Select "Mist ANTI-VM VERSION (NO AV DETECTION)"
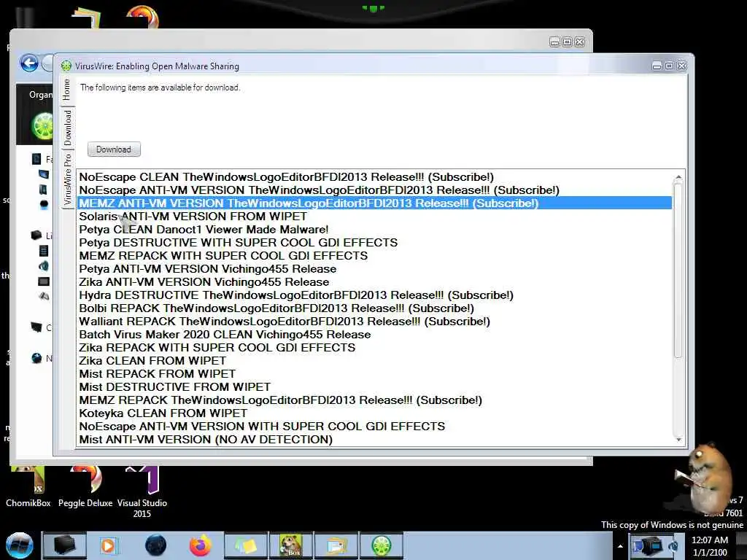Image resolution: width=747 pixels, height=560 pixels. [374, 439]
